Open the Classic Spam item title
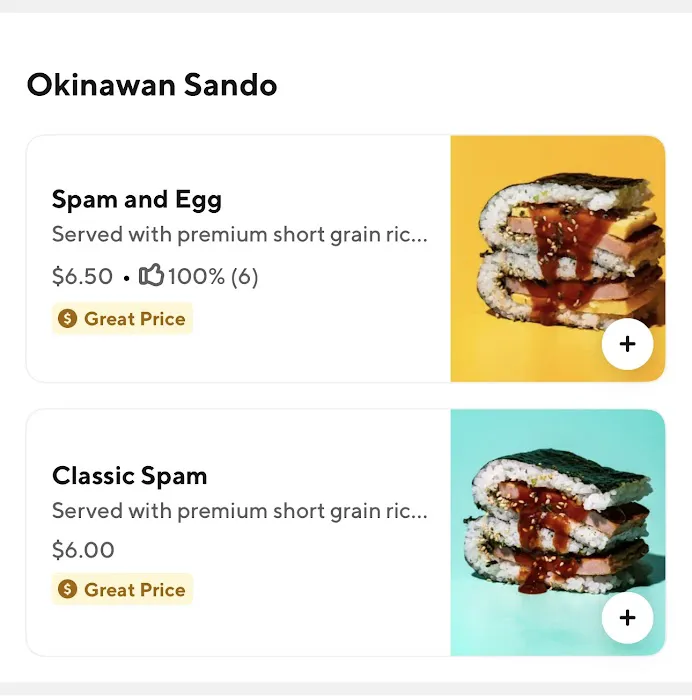This screenshot has height=700, width=692. (130, 475)
